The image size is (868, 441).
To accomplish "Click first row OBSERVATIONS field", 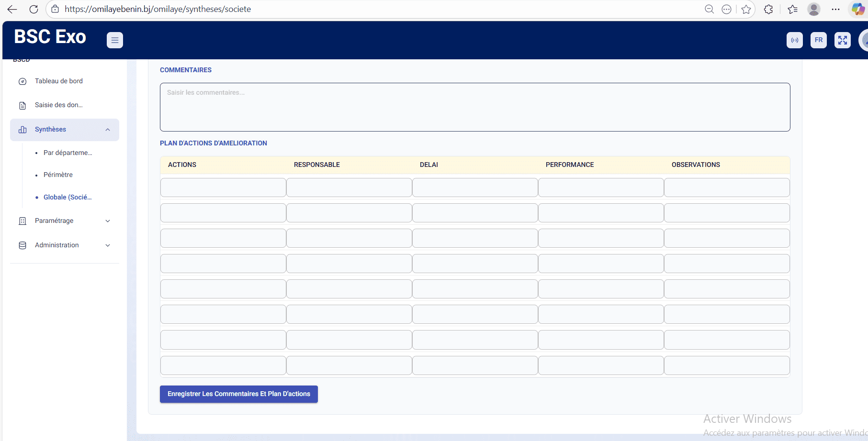I will (727, 187).
